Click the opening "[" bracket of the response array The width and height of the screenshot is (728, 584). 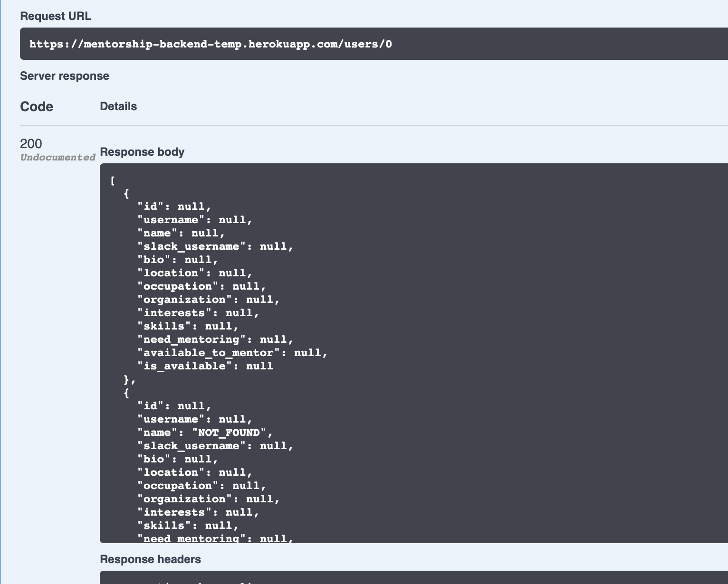[113, 180]
